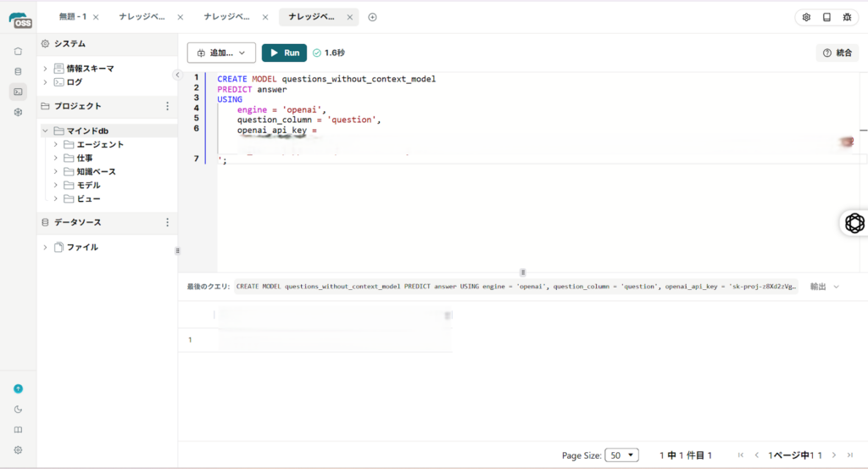Collapse the マインドdb project folder
This screenshot has height=469, width=868.
tap(45, 131)
